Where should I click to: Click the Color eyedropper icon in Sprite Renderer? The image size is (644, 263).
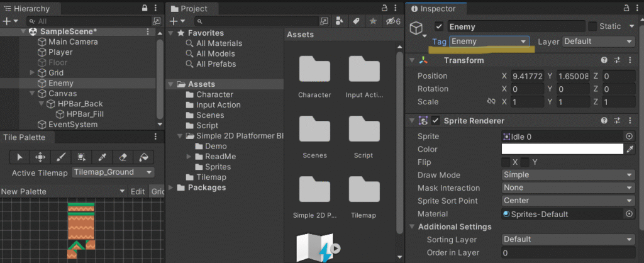[x=631, y=149]
